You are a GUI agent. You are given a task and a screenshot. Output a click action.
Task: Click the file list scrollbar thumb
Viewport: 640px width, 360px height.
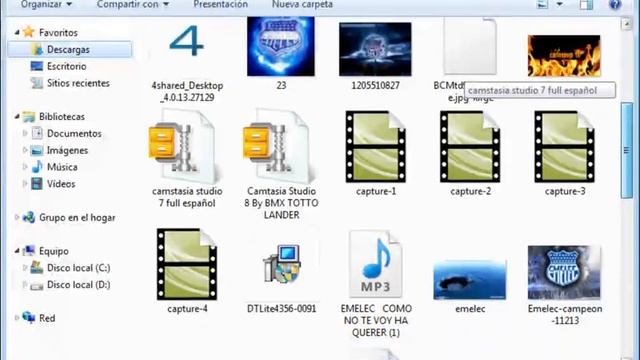point(627,150)
